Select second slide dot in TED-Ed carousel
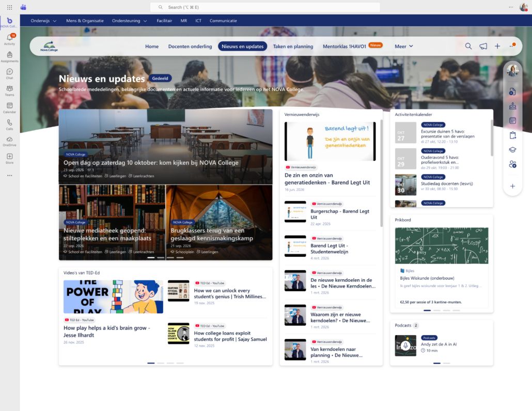The image size is (532, 411). (161, 363)
